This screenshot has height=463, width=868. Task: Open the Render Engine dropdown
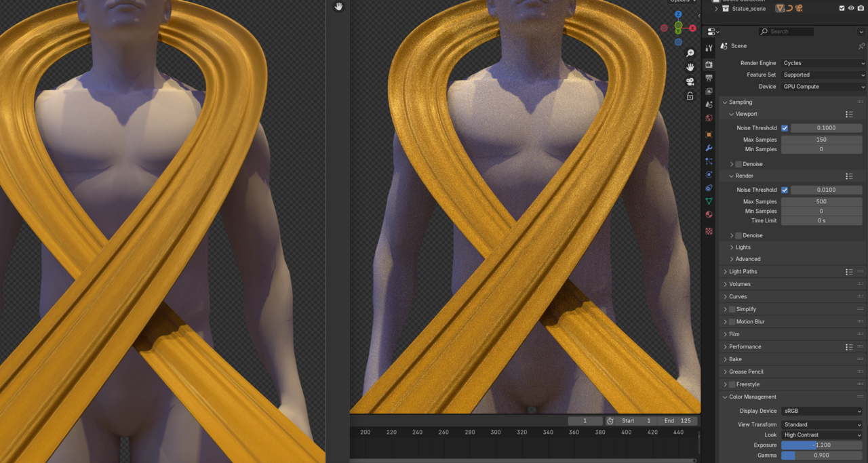pos(823,63)
